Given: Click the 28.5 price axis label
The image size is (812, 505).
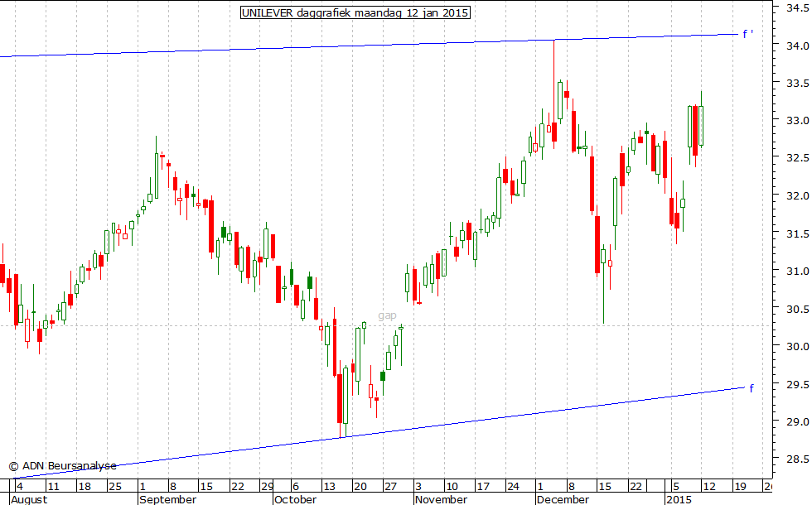Looking at the screenshot, I should click(x=797, y=459).
